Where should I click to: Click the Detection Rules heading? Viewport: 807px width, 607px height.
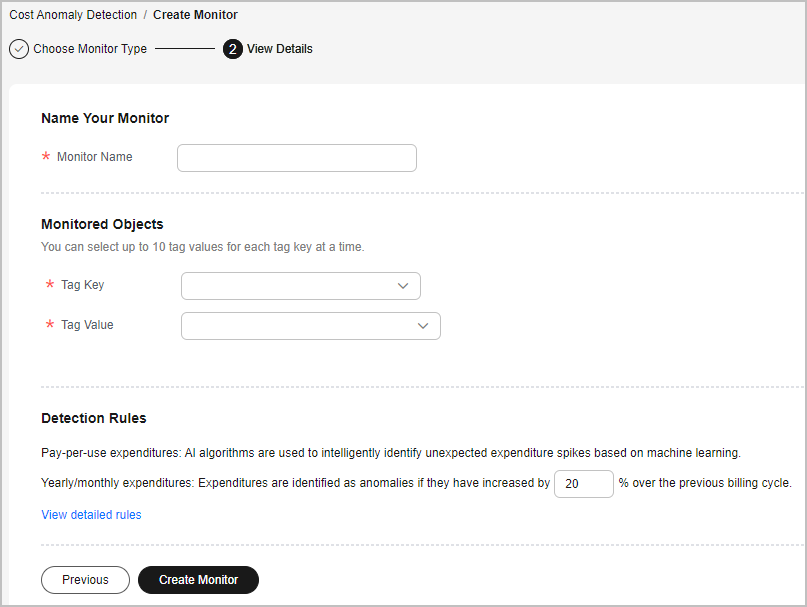94,418
